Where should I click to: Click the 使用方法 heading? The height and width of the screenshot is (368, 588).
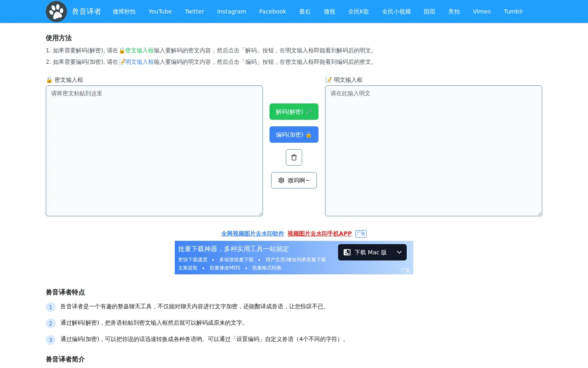pos(59,38)
